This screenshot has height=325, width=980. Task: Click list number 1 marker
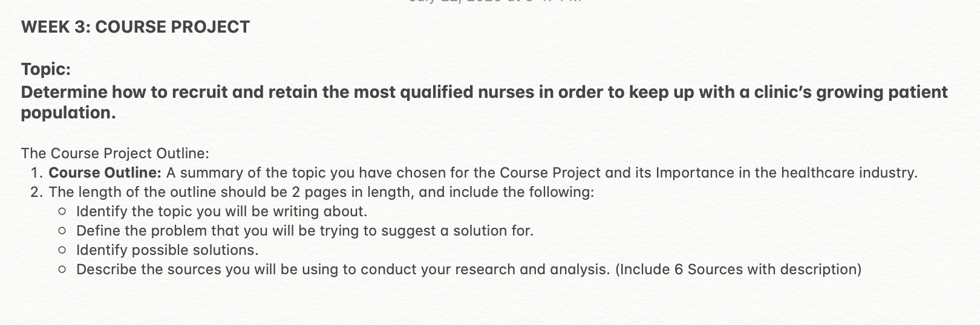point(37,173)
